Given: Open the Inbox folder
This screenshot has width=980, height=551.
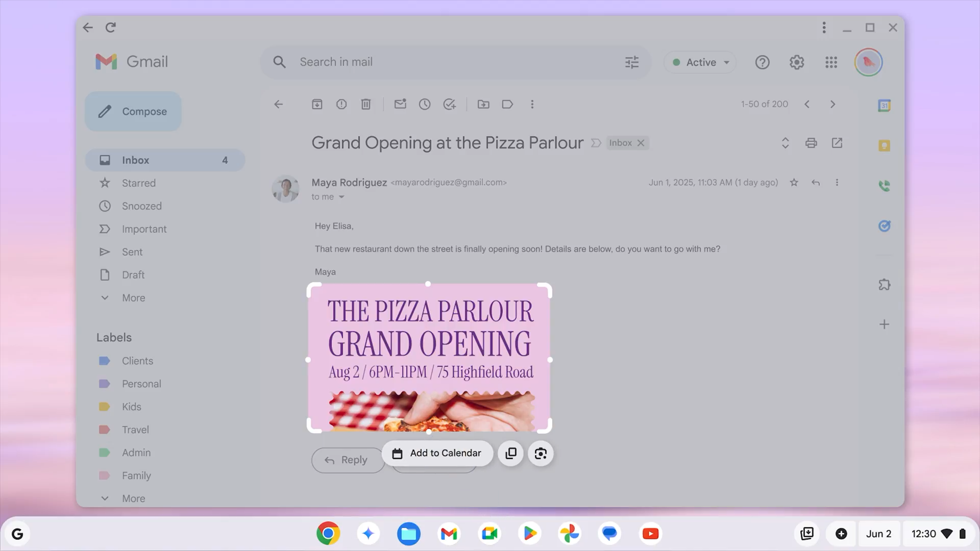Looking at the screenshot, I should (x=165, y=160).
